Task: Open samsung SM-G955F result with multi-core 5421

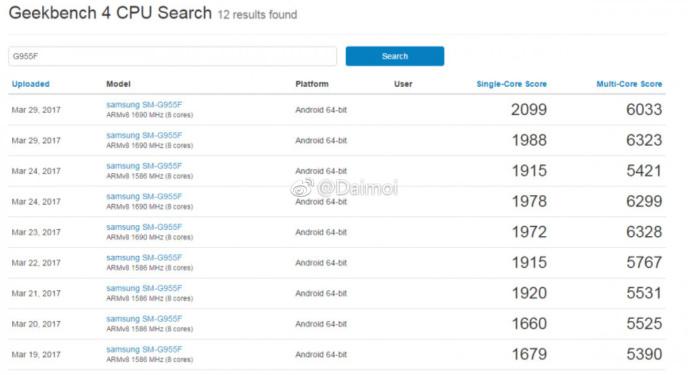Action: 144,166
